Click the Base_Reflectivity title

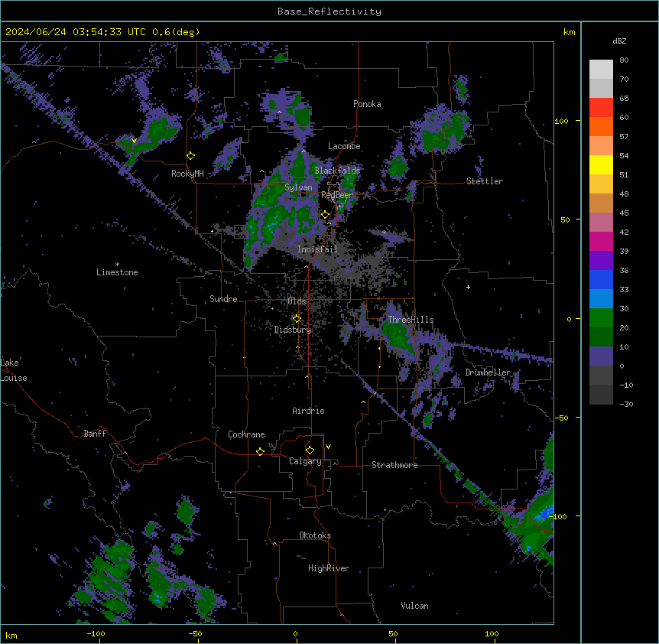click(x=329, y=11)
